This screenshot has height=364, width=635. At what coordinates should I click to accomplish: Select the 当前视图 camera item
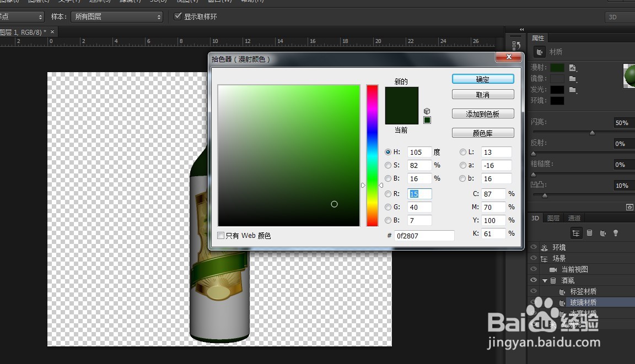[574, 269]
